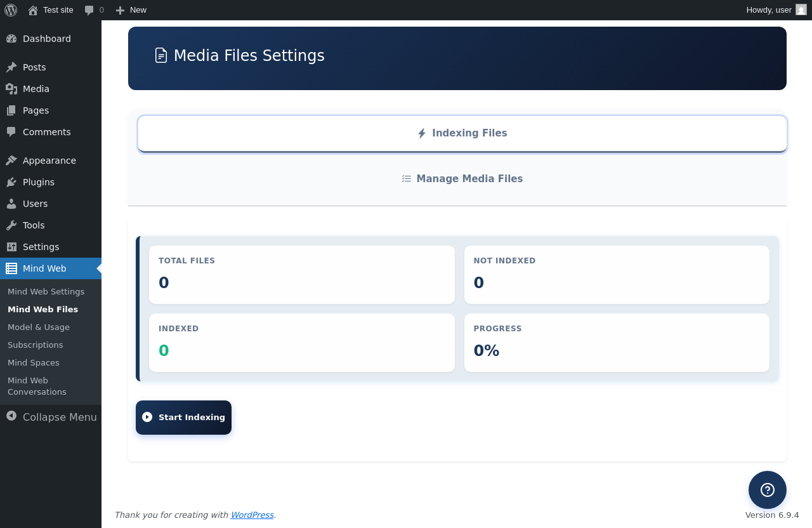Open the round help question-mark button

[767, 490]
